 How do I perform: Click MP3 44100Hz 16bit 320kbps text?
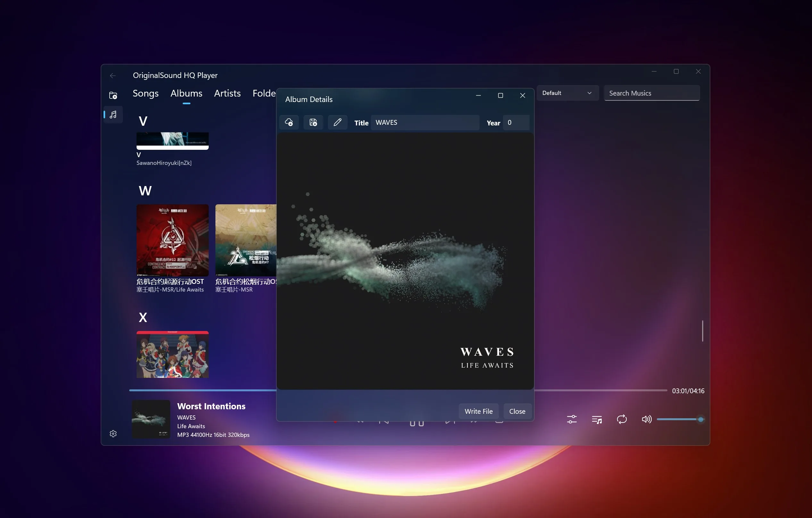[213, 435]
